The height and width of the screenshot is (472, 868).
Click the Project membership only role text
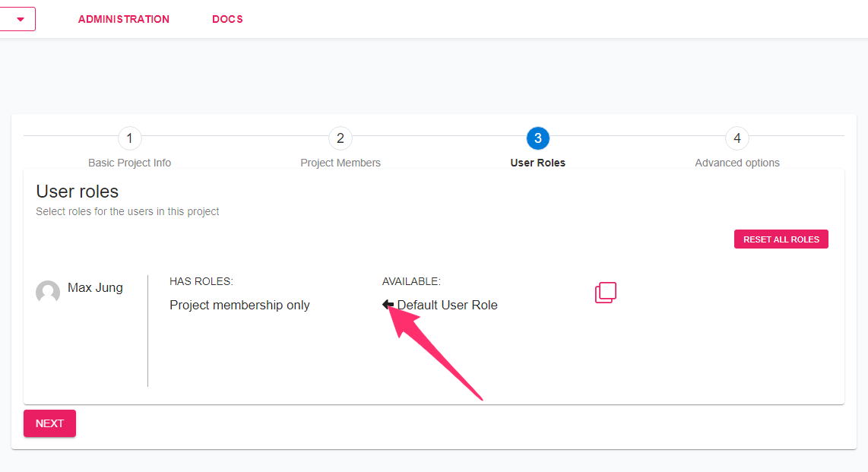point(239,305)
